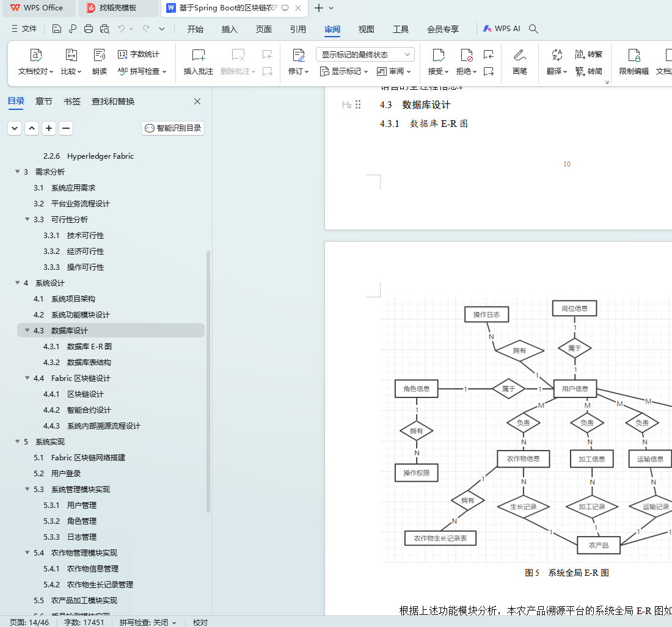672x627 pixels.
Task: Click the move-down level arrow button in outline
Action: click(x=15, y=128)
